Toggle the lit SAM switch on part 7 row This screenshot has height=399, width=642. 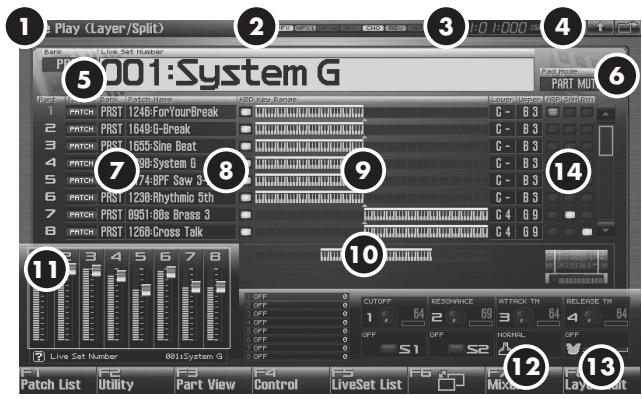[570, 215]
